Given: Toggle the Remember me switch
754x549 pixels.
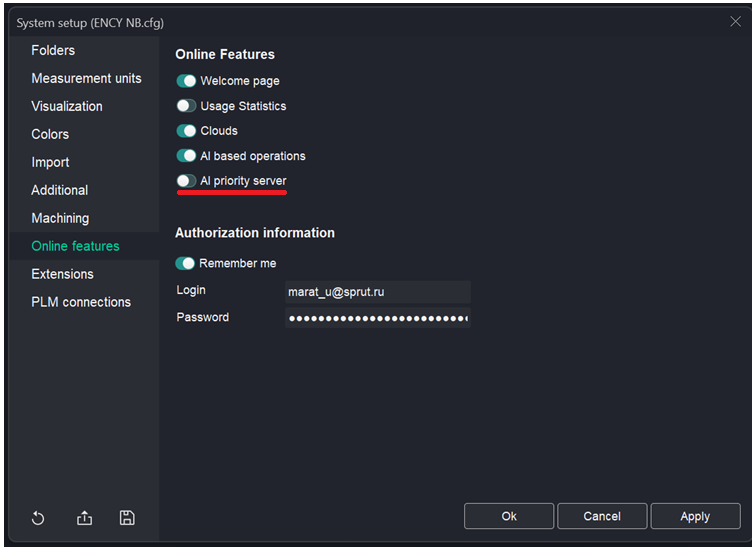Looking at the screenshot, I should pyautogui.click(x=185, y=264).
